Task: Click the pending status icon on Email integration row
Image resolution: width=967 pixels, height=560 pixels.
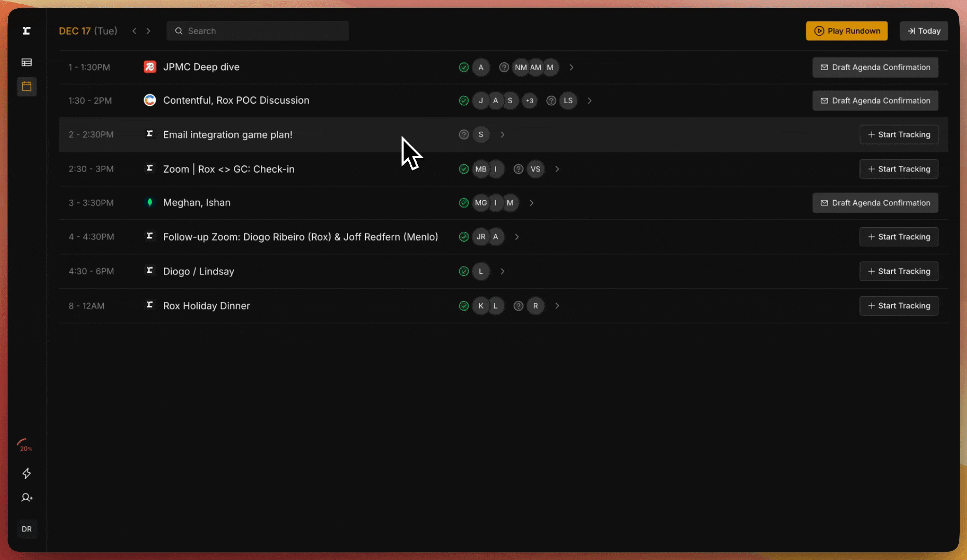Action: (x=464, y=135)
